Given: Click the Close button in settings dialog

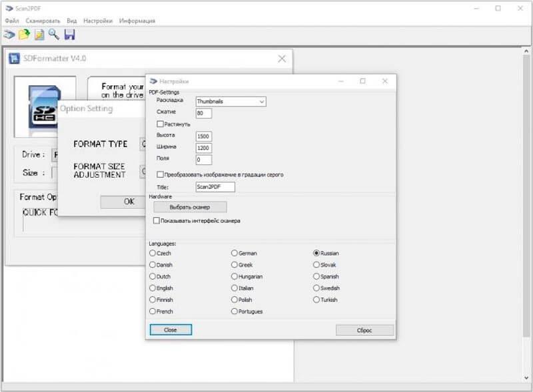Looking at the screenshot, I should (x=171, y=329).
